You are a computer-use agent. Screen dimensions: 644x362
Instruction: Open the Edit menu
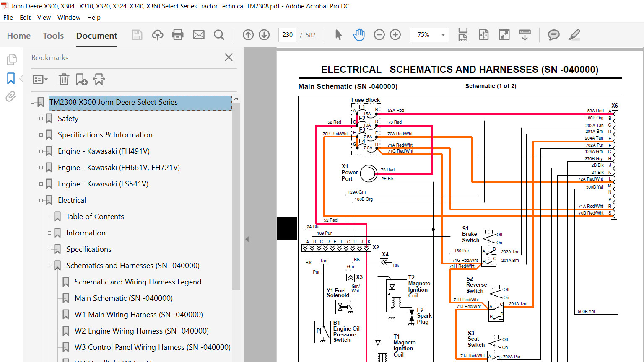pos(25,18)
